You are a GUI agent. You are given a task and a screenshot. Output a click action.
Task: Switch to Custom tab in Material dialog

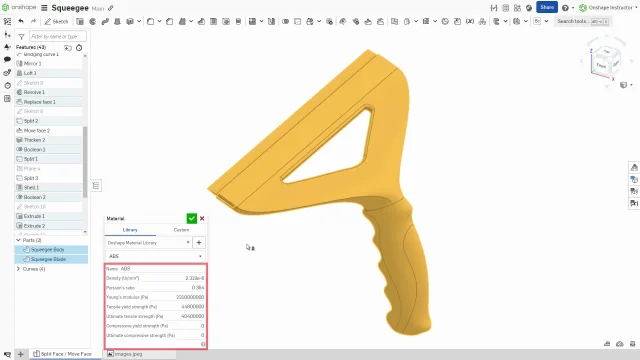(x=181, y=230)
